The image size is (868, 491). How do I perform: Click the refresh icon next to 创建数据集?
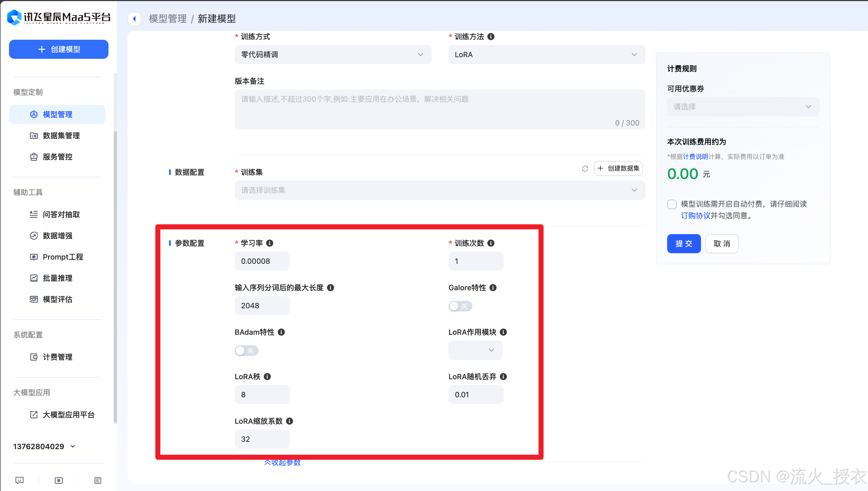pos(585,169)
